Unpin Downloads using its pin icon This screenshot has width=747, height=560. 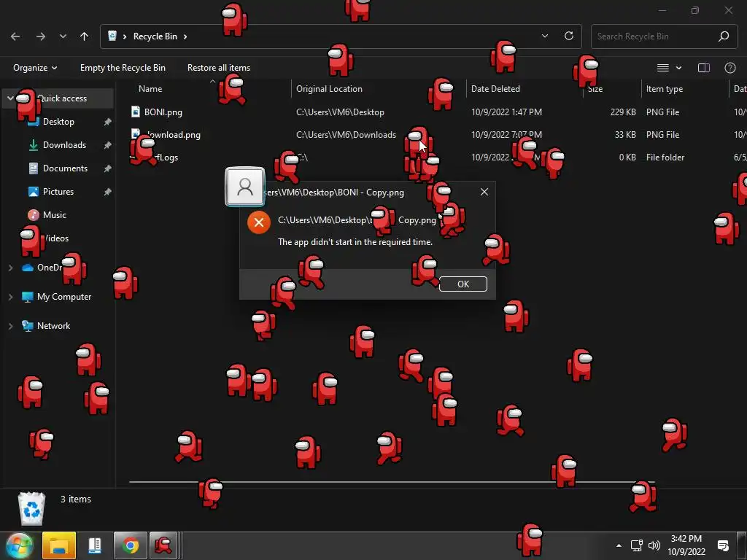click(x=108, y=145)
